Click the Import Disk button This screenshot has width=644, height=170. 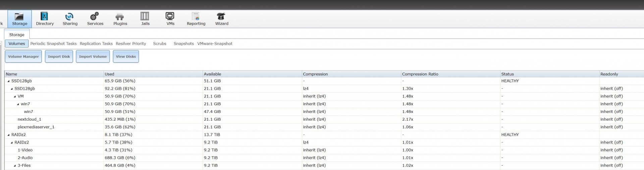pos(59,56)
